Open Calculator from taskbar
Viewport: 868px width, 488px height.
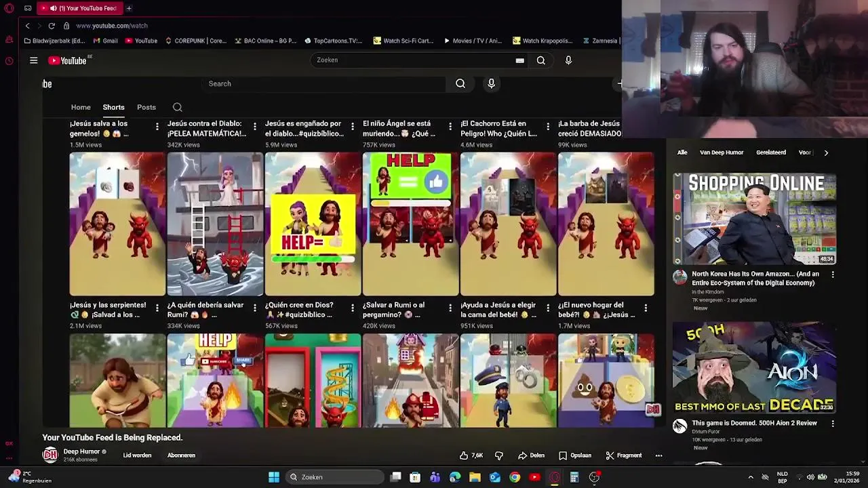click(574, 477)
